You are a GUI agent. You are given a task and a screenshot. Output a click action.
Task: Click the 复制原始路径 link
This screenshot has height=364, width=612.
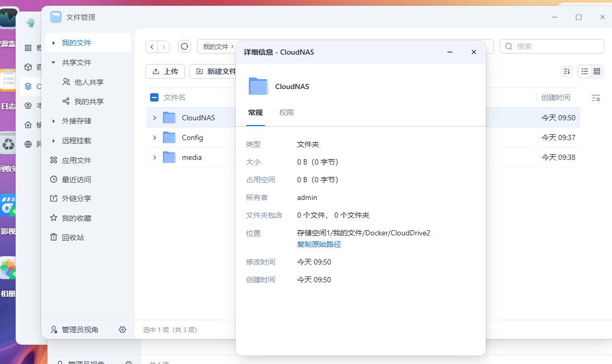pos(319,244)
